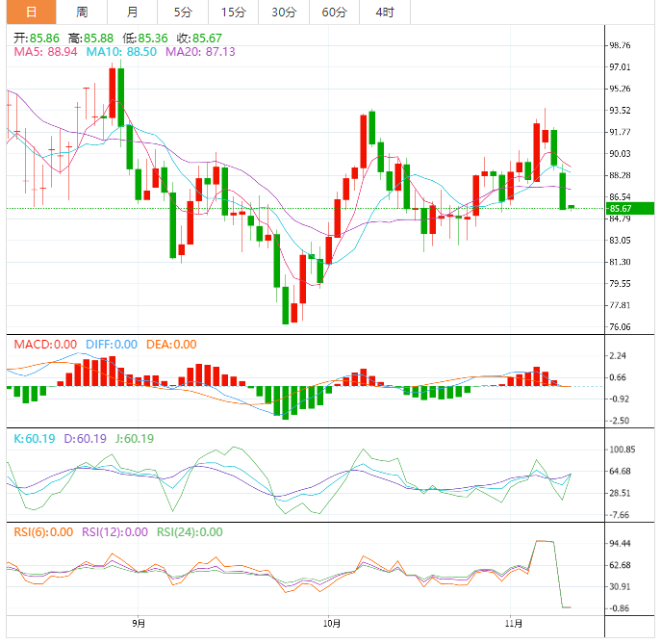Click the K:60.19 indicator label
Viewport: 661px width, 644px height.
click(35, 439)
